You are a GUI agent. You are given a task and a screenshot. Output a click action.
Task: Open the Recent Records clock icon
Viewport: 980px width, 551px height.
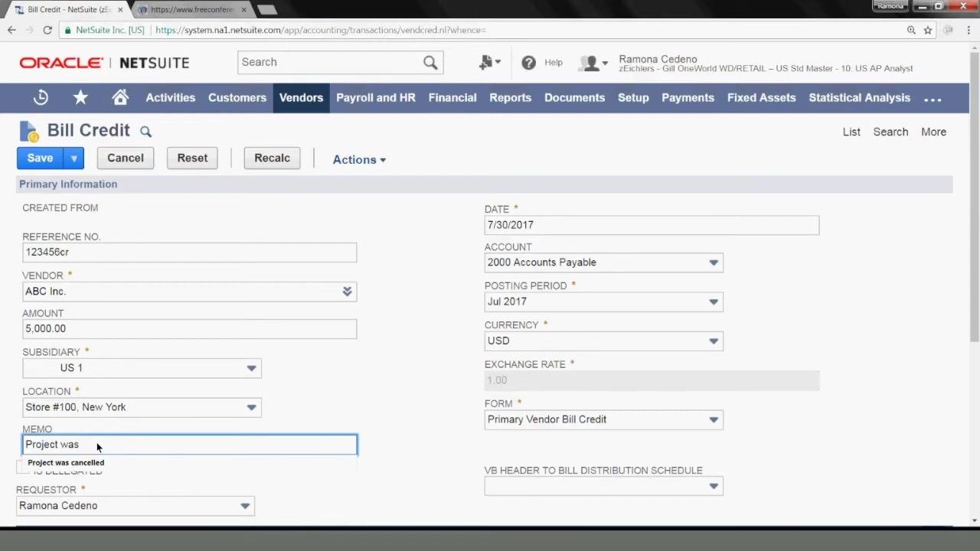[x=41, y=97]
